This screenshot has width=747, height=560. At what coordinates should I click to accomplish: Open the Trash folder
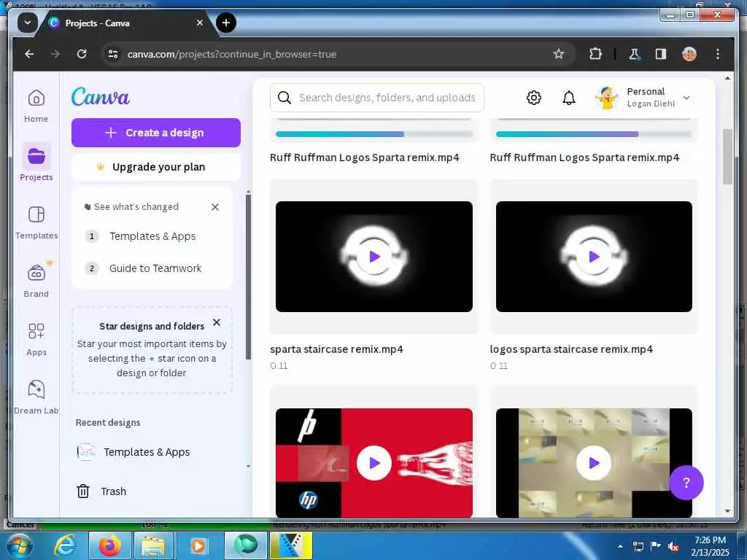coord(101,491)
